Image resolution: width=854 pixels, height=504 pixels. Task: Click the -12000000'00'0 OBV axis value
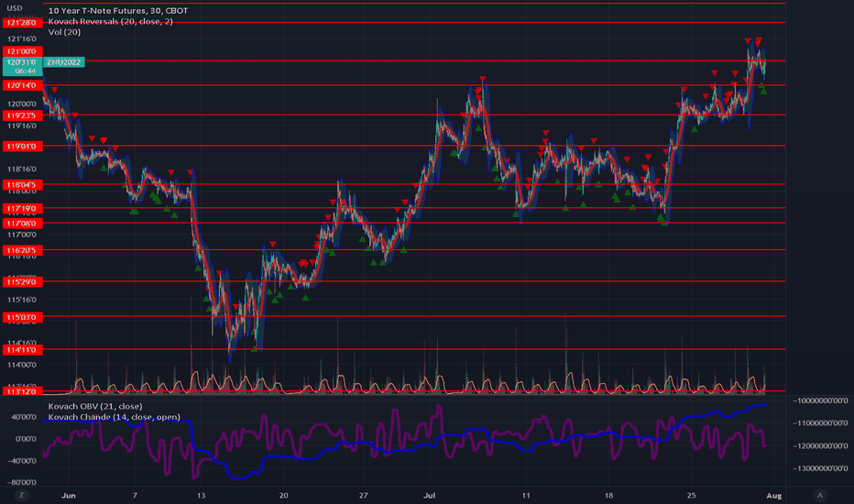click(821, 445)
